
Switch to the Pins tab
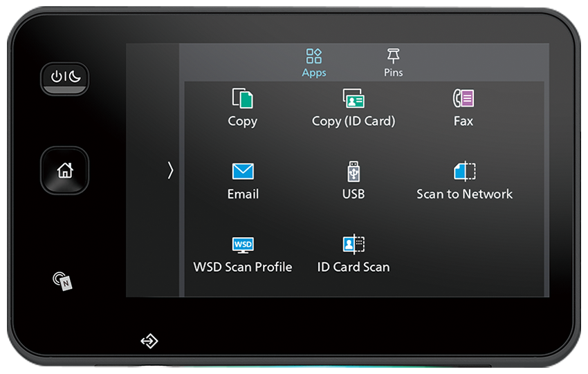(x=393, y=62)
